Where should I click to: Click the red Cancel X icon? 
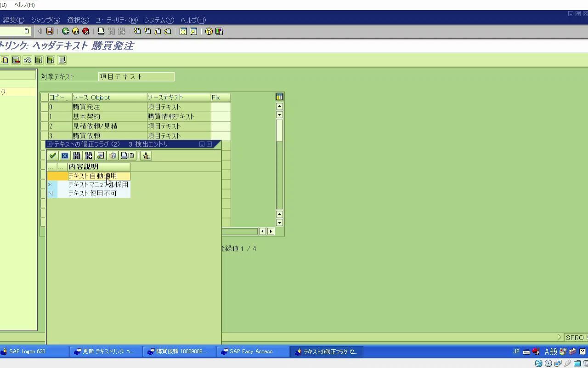(x=86, y=31)
